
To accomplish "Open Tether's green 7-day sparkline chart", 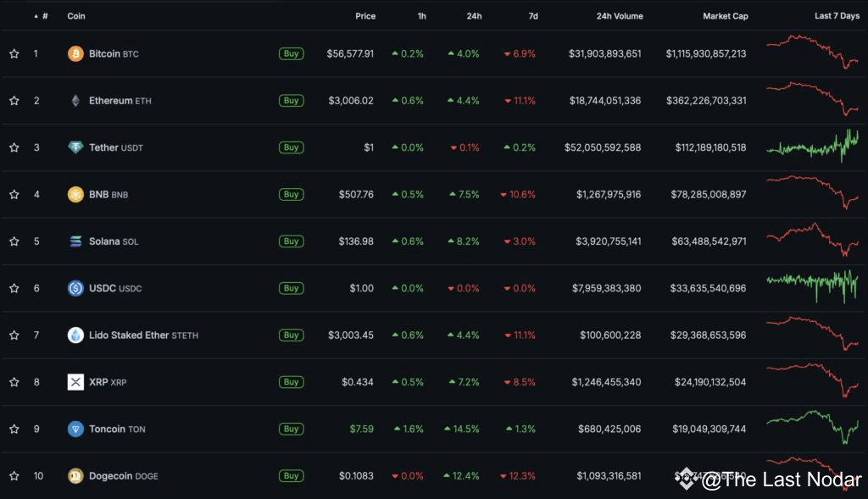I will (812, 147).
